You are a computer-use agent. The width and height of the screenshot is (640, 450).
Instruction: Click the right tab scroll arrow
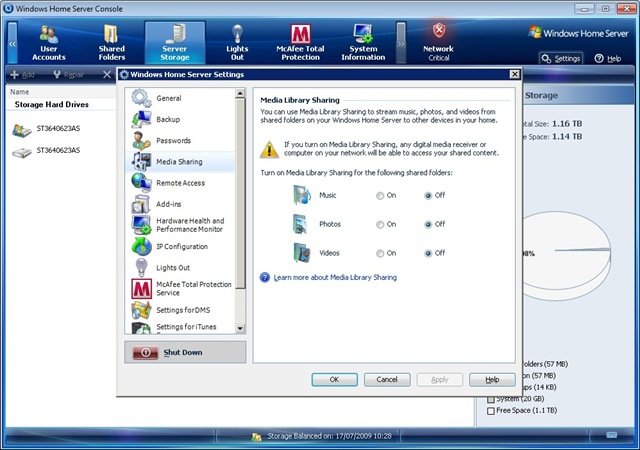coord(401,43)
